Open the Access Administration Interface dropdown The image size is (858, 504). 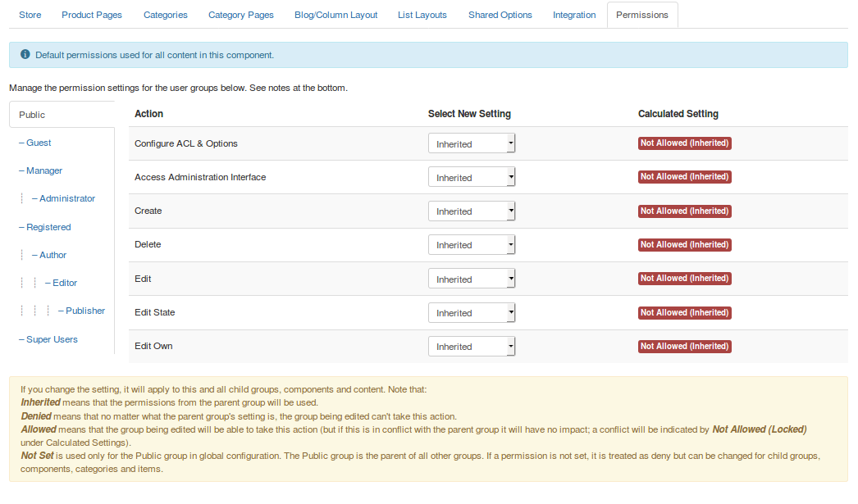[472, 177]
